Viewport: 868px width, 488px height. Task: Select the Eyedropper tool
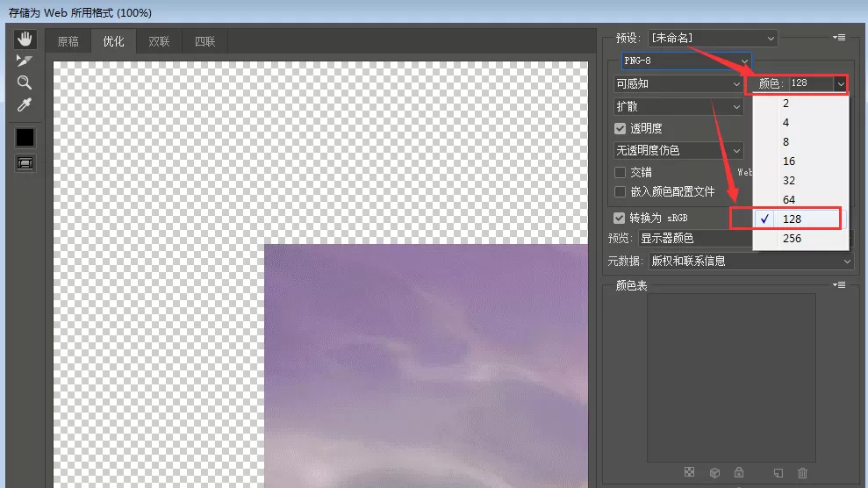(x=25, y=104)
